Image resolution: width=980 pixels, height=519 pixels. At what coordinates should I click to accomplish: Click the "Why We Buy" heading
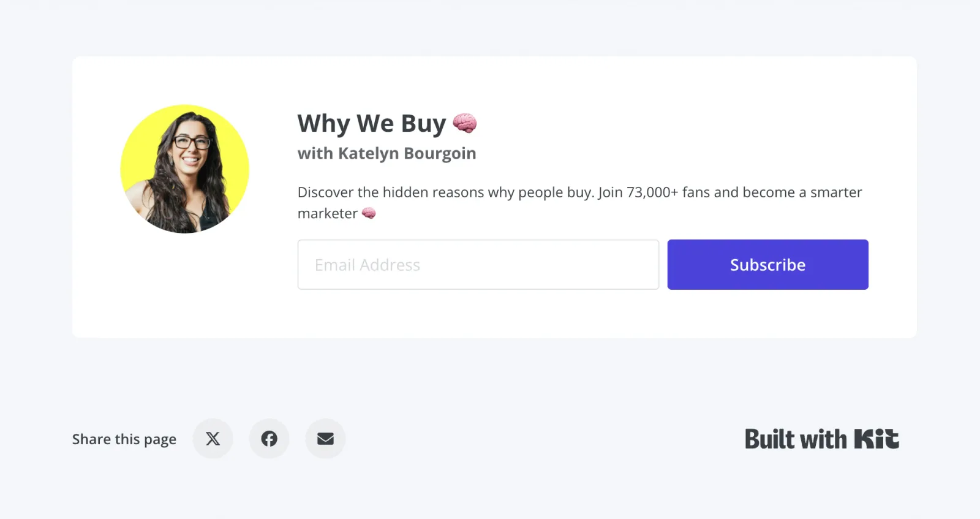coord(372,124)
